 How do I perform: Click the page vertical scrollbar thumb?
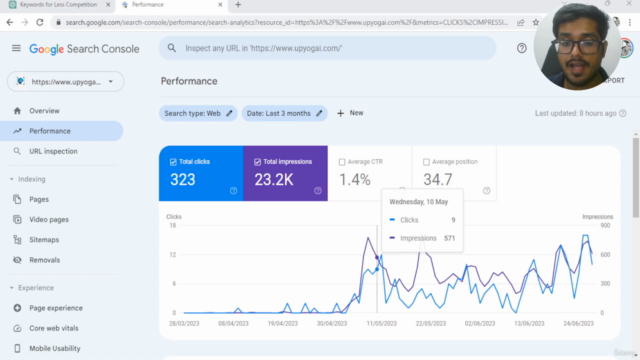pyautogui.click(x=636, y=178)
